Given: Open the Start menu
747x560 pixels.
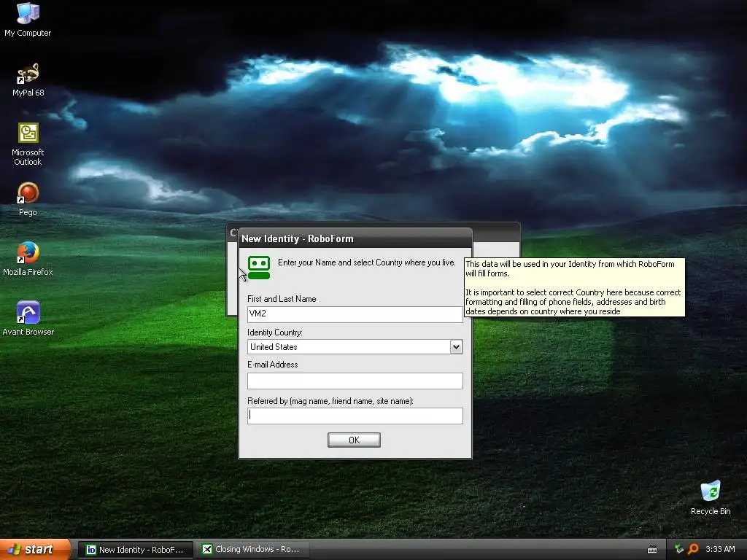Looking at the screenshot, I should [35, 549].
